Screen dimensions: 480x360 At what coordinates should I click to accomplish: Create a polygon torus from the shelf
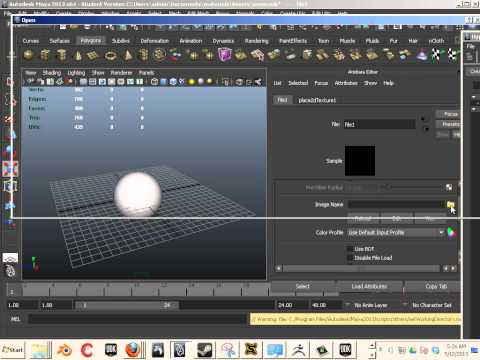(111, 55)
